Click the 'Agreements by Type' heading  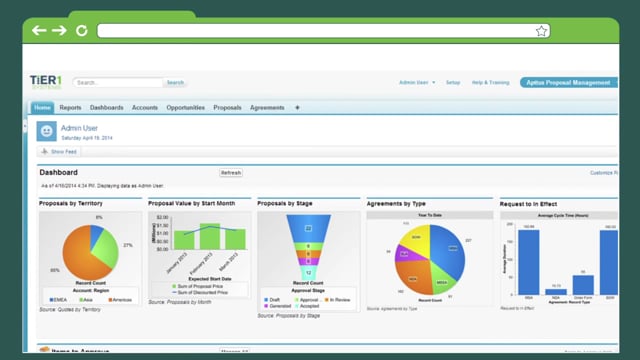396,204
